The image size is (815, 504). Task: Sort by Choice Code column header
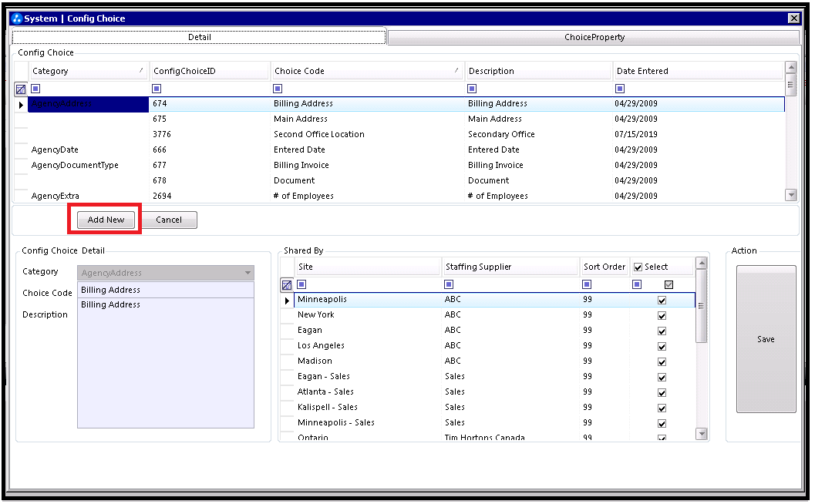pos(367,71)
